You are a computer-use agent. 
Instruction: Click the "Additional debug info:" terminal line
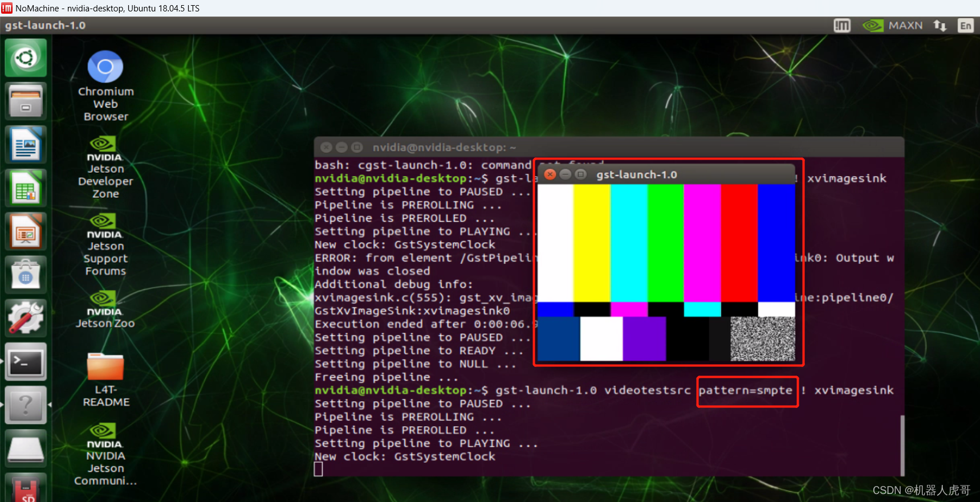tap(394, 284)
